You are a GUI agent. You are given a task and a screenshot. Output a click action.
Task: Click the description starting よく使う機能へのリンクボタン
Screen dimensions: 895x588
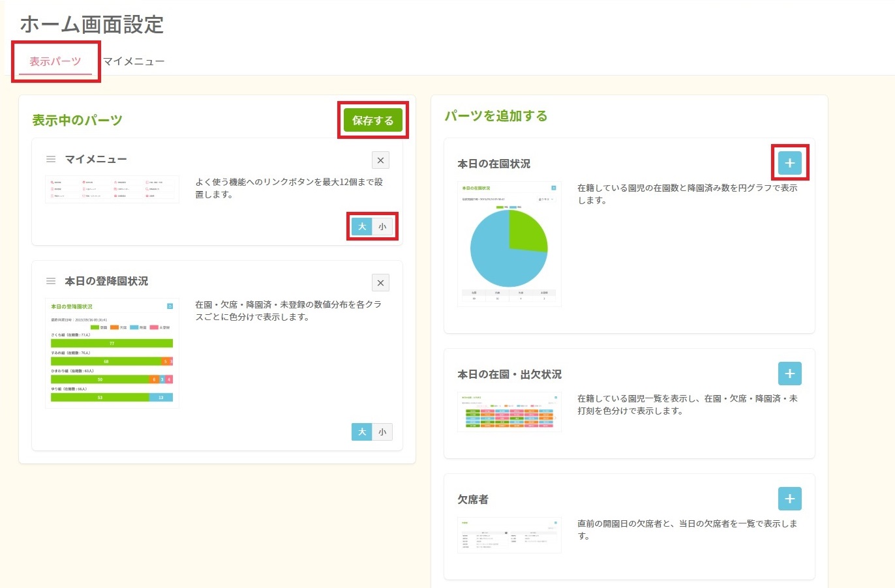tap(289, 188)
